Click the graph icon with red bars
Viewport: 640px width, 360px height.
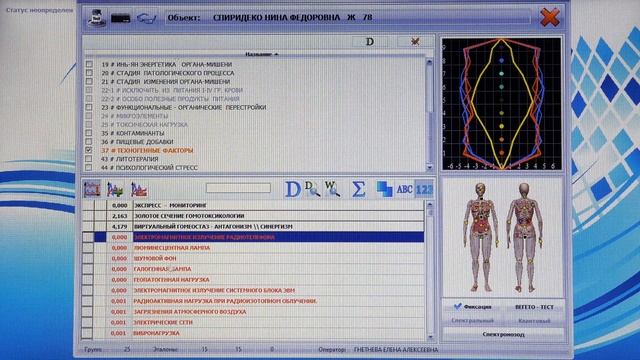(139, 189)
